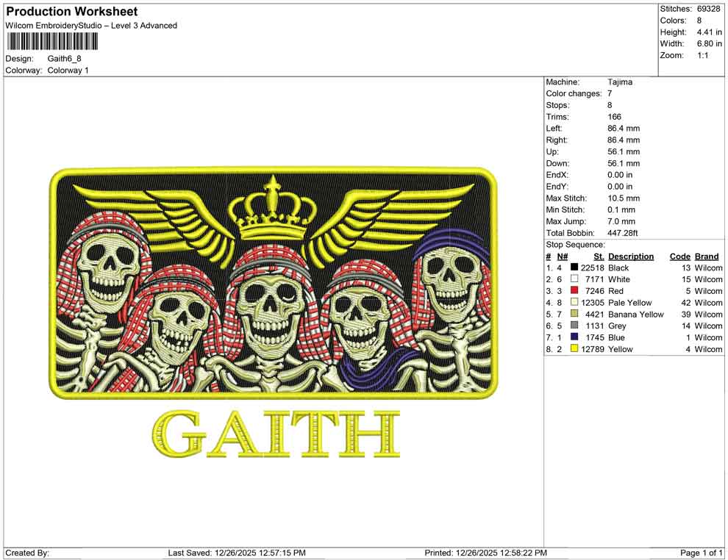
Task: Click the St. column header
Action: [598, 256]
